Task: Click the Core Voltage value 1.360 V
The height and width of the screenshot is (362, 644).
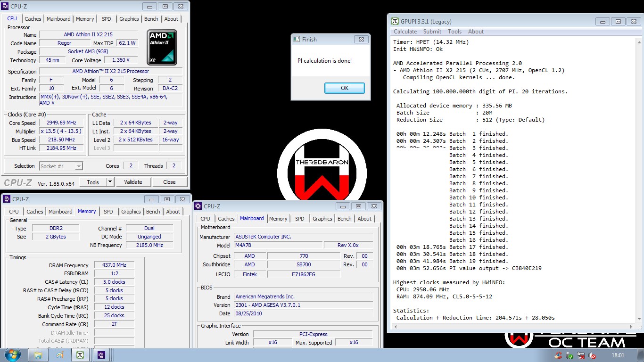Action: (x=121, y=60)
